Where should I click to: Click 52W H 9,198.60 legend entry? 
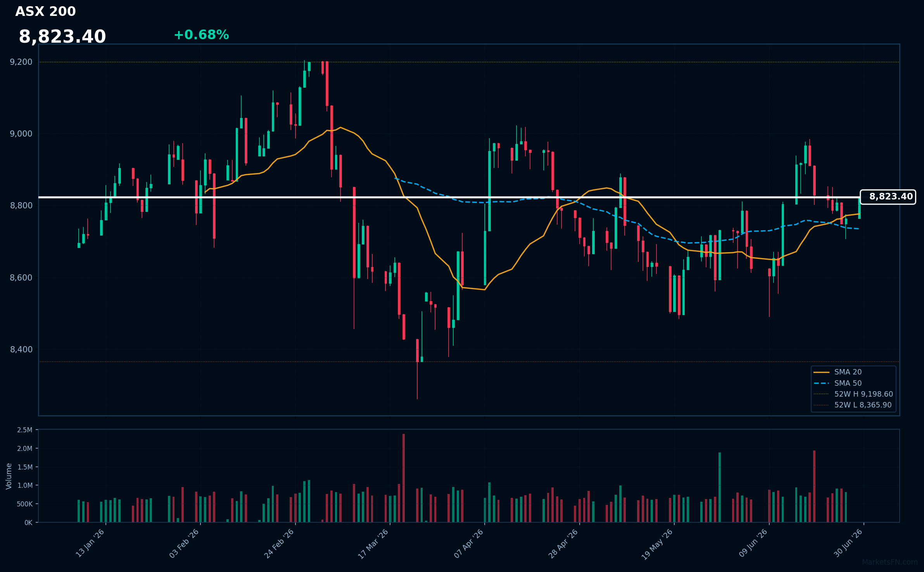pos(853,394)
